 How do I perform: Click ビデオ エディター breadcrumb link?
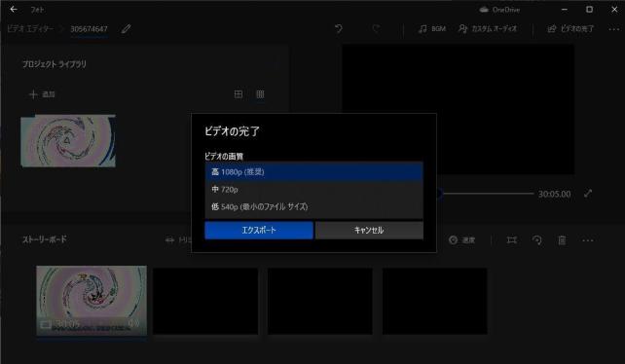point(30,28)
